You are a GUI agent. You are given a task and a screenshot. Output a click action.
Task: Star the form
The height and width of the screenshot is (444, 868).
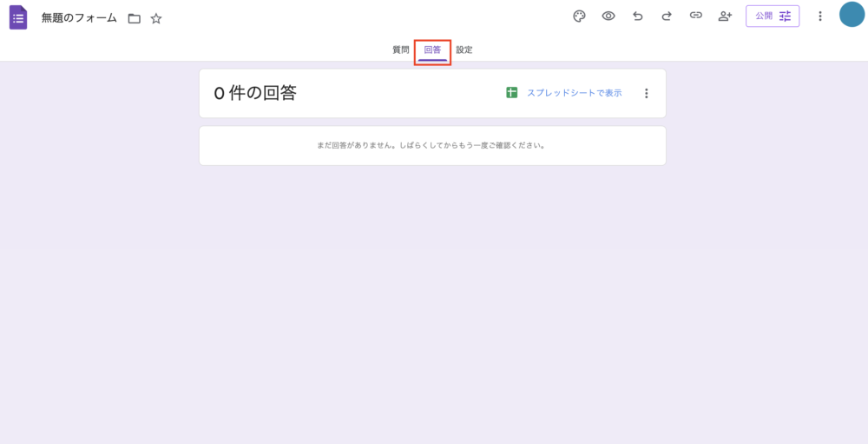point(156,18)
